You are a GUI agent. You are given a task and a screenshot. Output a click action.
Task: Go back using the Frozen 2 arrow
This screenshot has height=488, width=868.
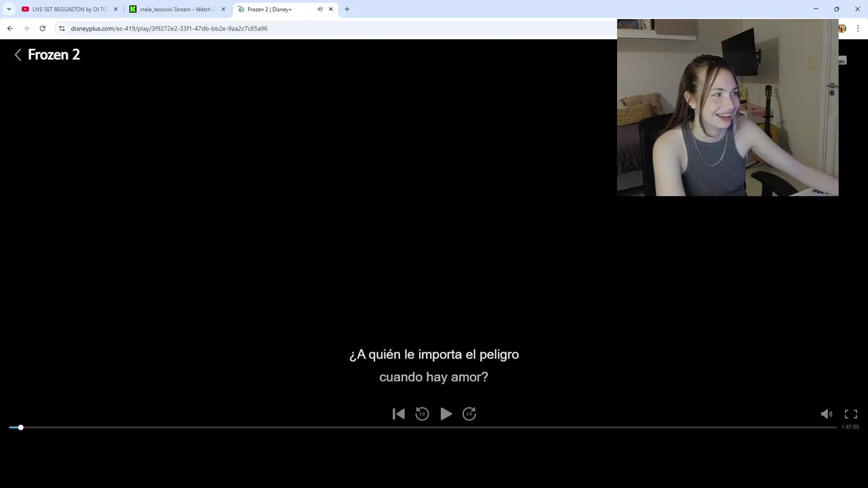tap(18, 55)
